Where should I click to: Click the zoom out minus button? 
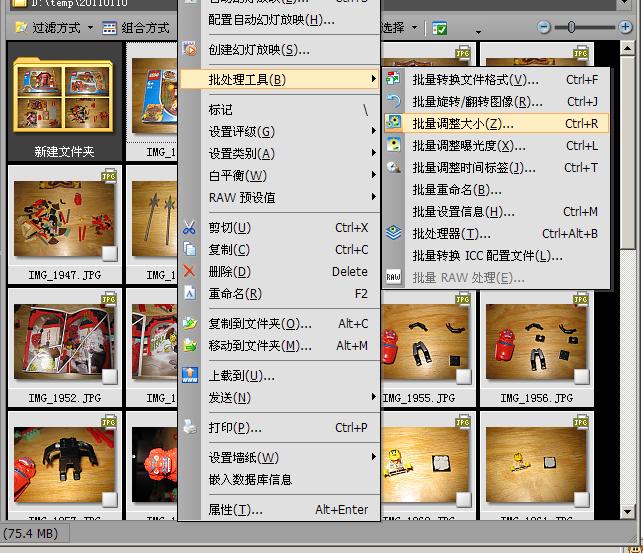[x=544, y=27]
